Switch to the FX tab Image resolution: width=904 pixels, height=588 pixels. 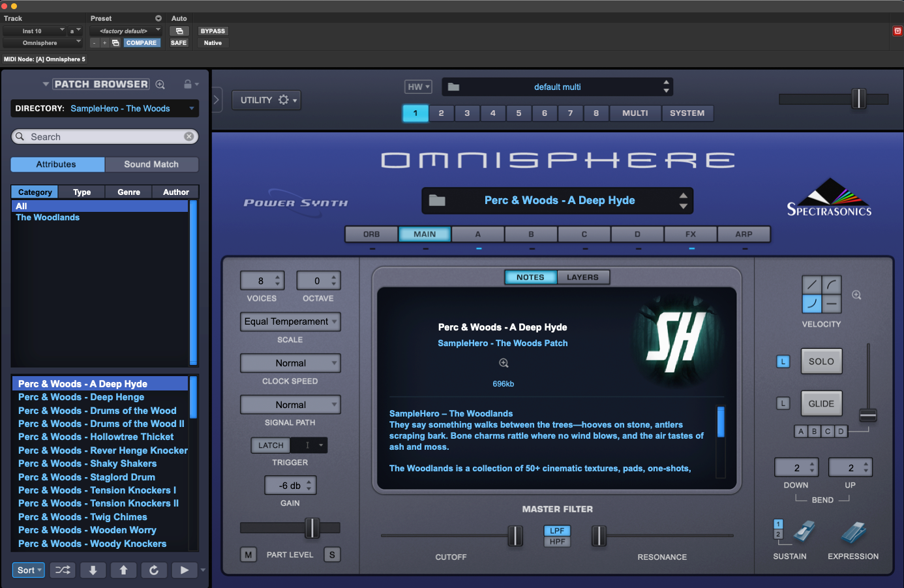pos(691,234)
